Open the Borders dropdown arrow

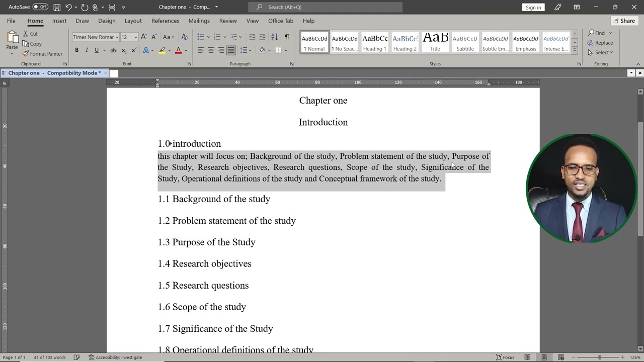click(285, 50)
